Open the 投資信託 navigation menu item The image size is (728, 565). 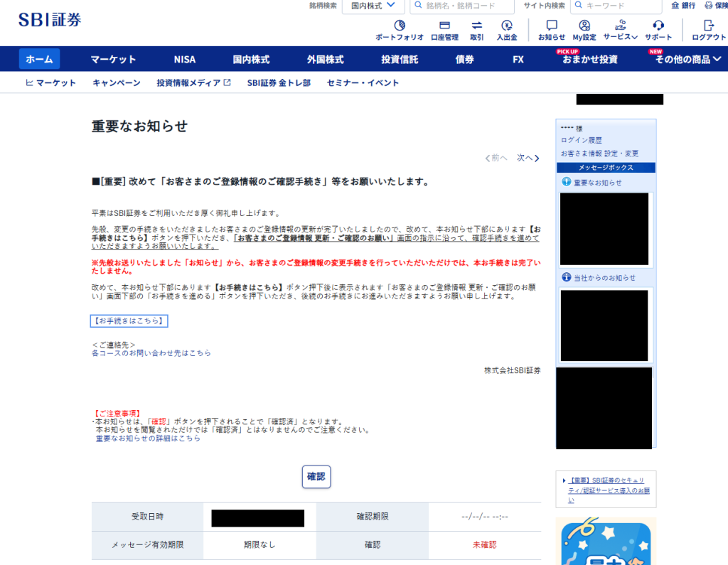[400, 60]
